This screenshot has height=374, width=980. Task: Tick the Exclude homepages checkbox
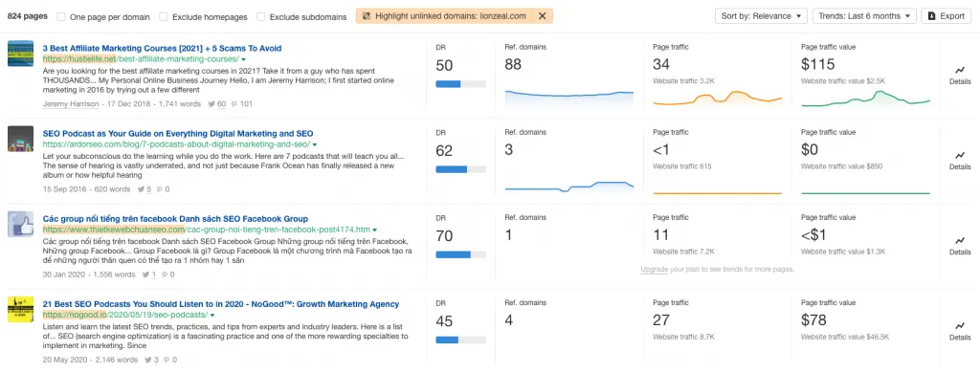(163, 17)
